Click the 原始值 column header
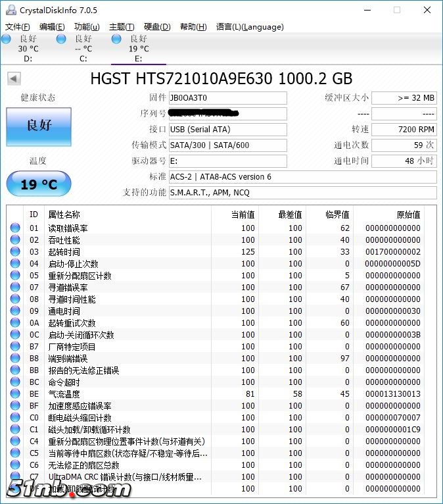This screenshot has height=504, width=443. [388, 214]
